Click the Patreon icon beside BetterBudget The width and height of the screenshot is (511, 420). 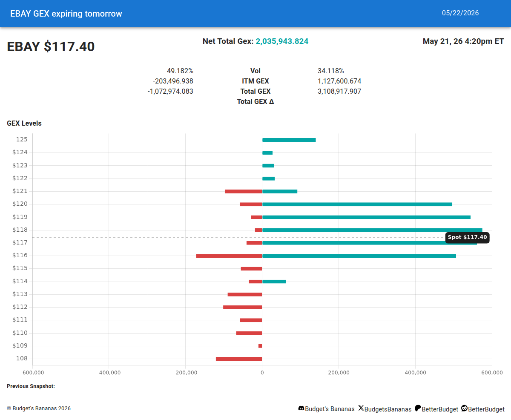tap(418, 408)
